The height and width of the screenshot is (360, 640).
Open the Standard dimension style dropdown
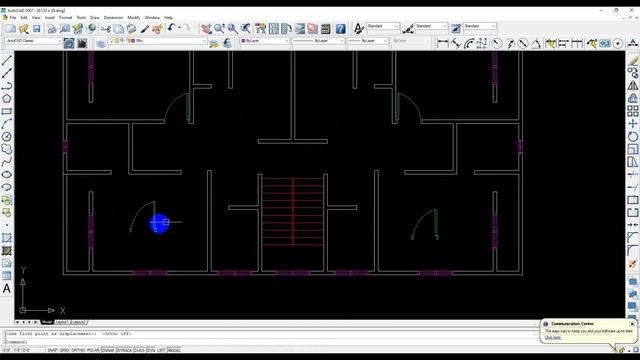pyautogui.click(x=431, y=26)
